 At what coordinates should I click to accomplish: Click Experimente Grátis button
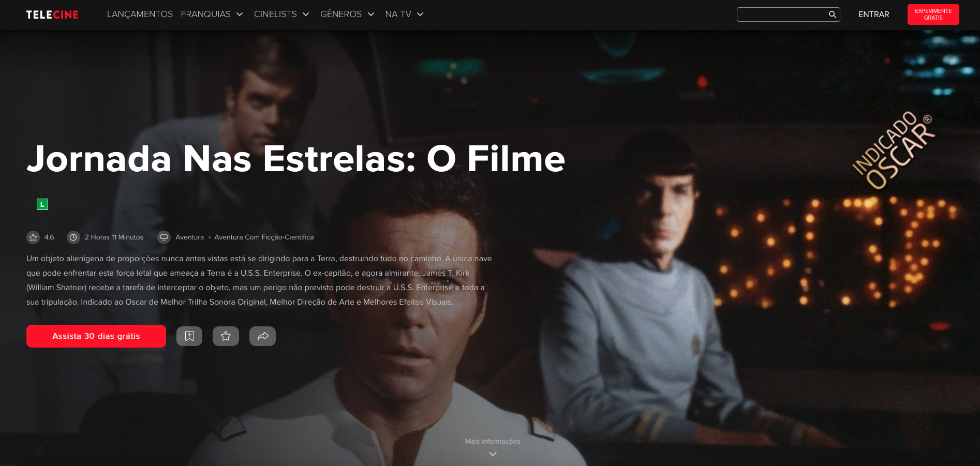coord(933,14)
